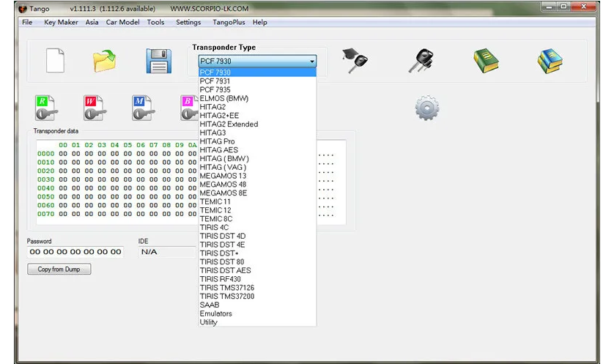Open the single green book icon
This screenshot has width=606, height=364.
pos(485,61)
